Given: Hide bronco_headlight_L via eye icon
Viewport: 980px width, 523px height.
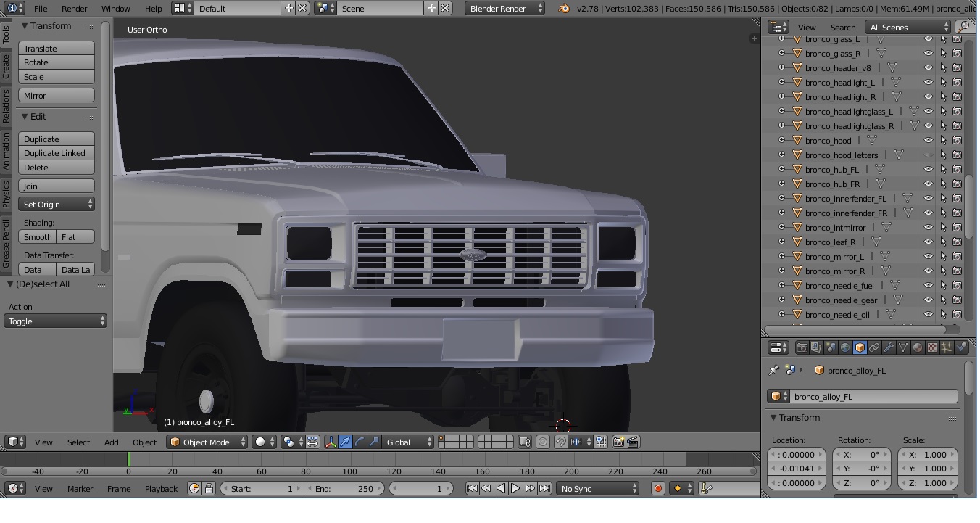Looking at the screenshot, I should [x=929, y=82].
